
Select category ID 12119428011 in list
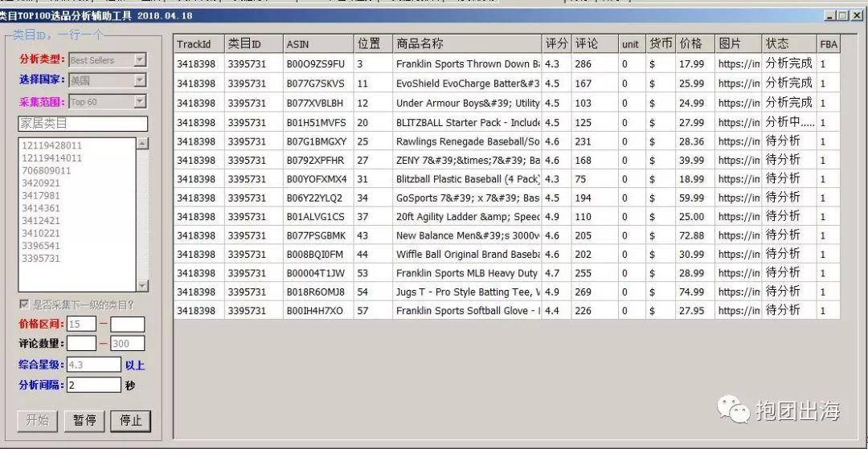click(x=51, y=145)
